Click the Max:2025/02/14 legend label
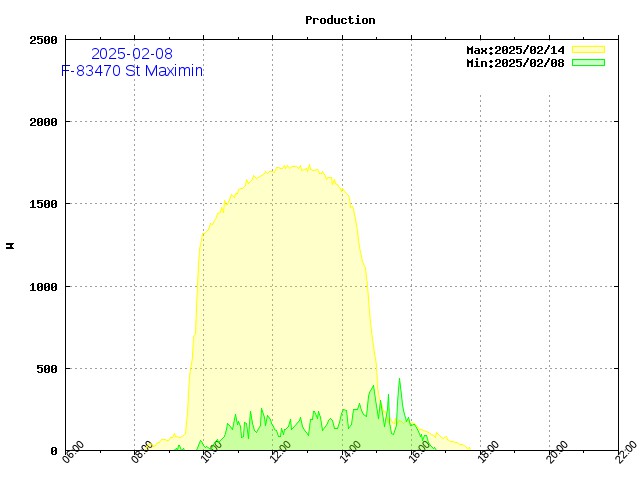Viewport: 640px width, 480px height. tap(515, 50)
